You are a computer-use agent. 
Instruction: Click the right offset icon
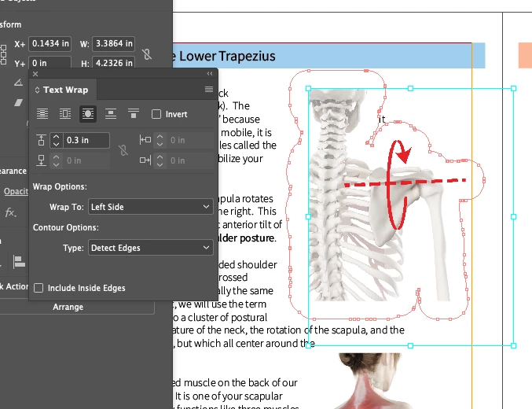[145, 160]
